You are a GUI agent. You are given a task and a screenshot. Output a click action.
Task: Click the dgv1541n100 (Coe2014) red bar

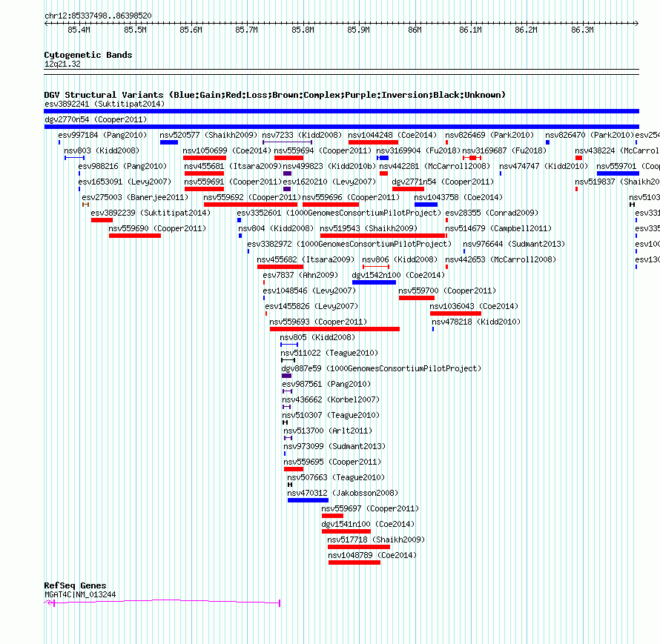coord(346,531)
